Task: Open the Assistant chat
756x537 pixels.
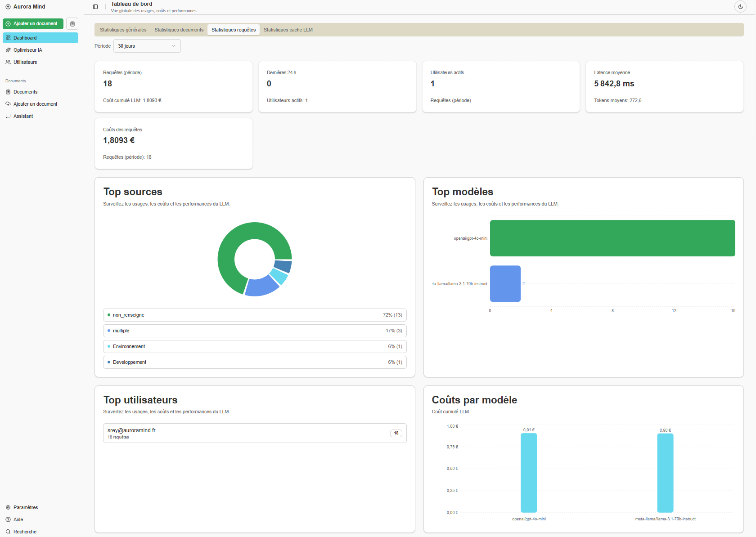Action: click(23, 116)
